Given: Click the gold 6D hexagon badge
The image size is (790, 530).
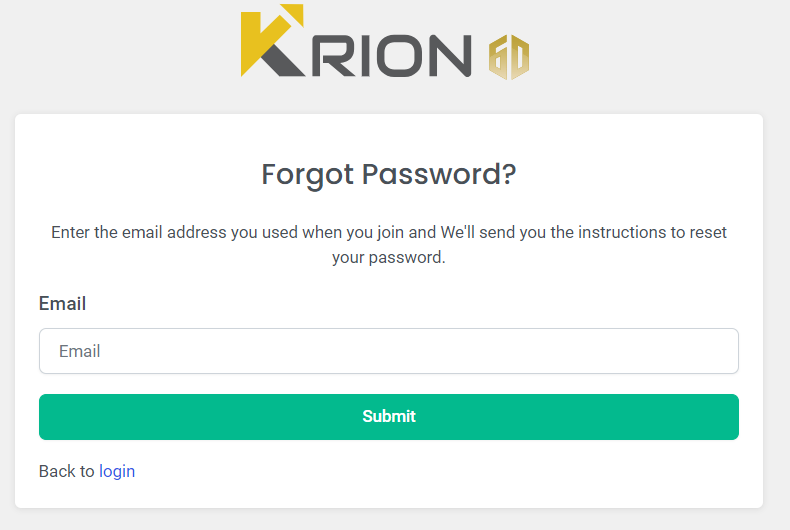Looking at the screenshot, I should click(x=508, y=57).
